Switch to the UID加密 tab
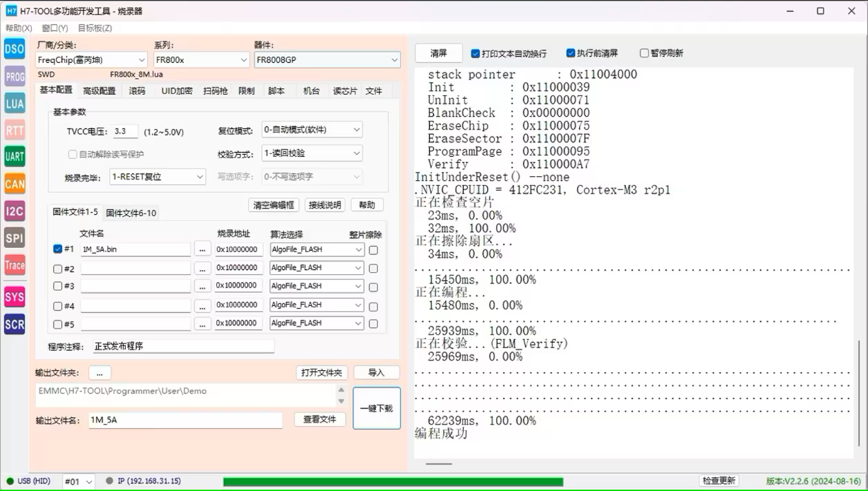This screenshot has height=491, width=868. 177,90
